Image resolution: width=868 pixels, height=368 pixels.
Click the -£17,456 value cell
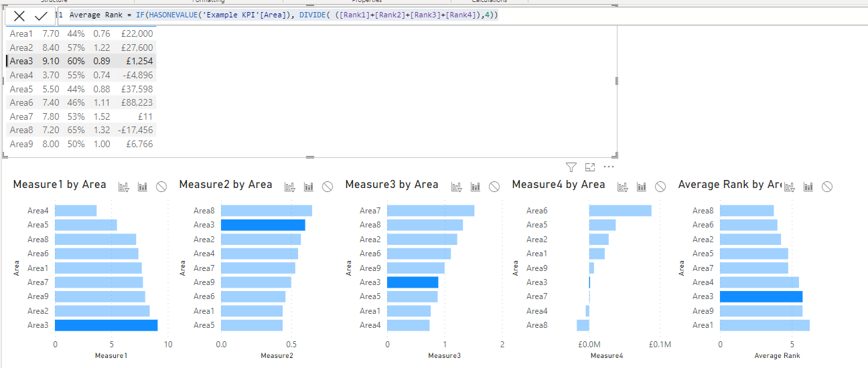coord(136,130)
